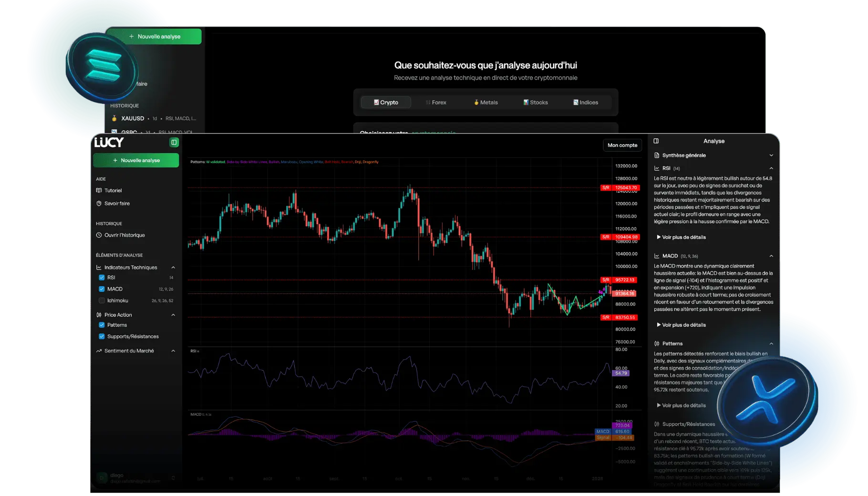
Task: Enable the Ichimoku indicator checkbox
Action: point(102,300)
